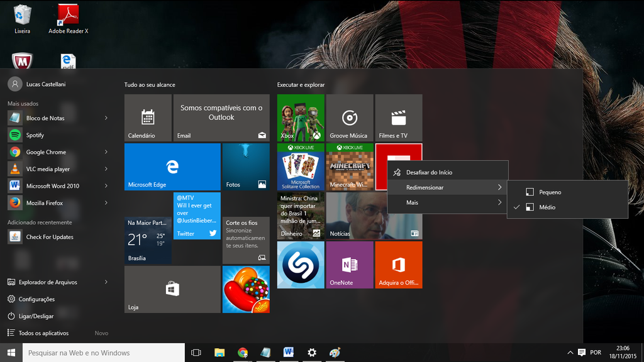Choose Desafixar do Início in context menu

[x=448, y=172]
